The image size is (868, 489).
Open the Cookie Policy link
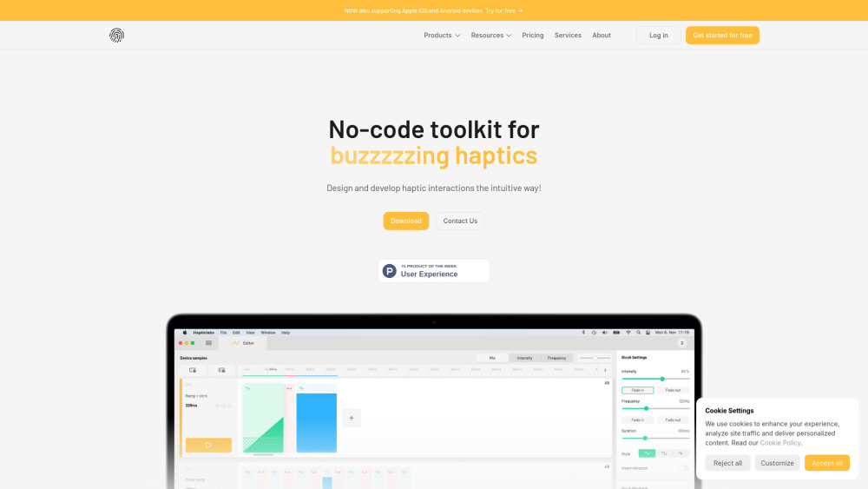pos(779,443)
